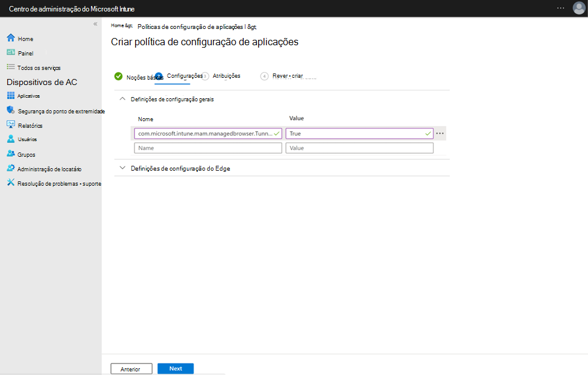Click the Segurança do ponto de extremidade shield icon
The image size is (588, 375).
11,110
